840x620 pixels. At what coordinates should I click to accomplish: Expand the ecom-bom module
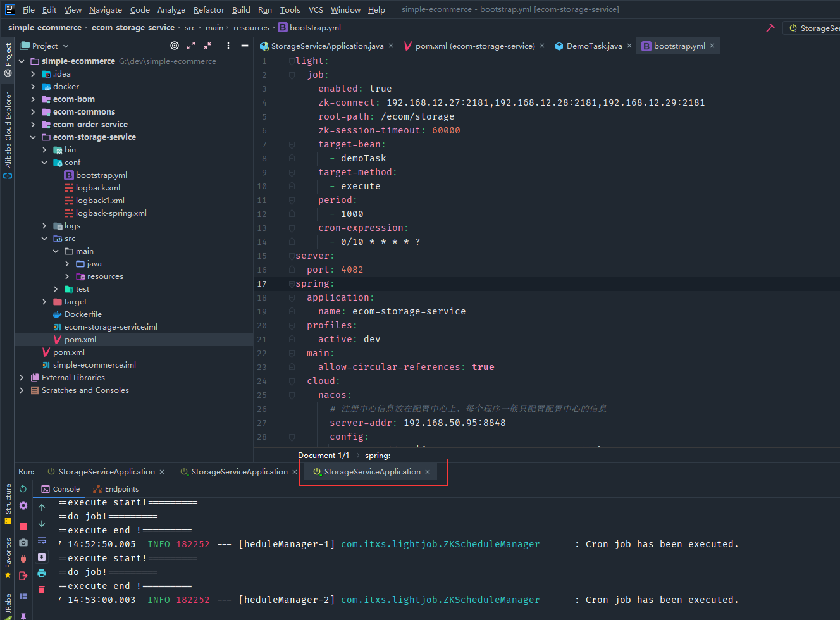pyautogui.click(x=33, y=99)
